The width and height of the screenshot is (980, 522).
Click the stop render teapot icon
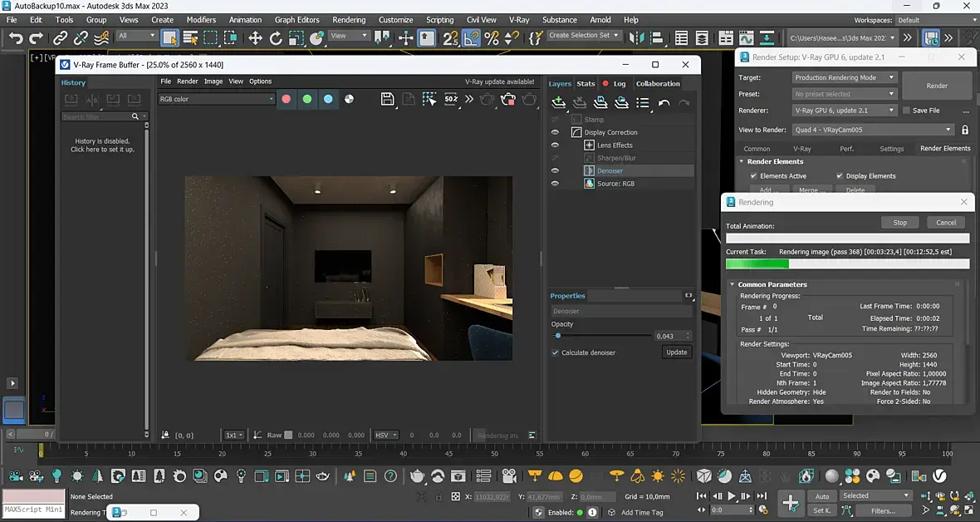[507, 100]
